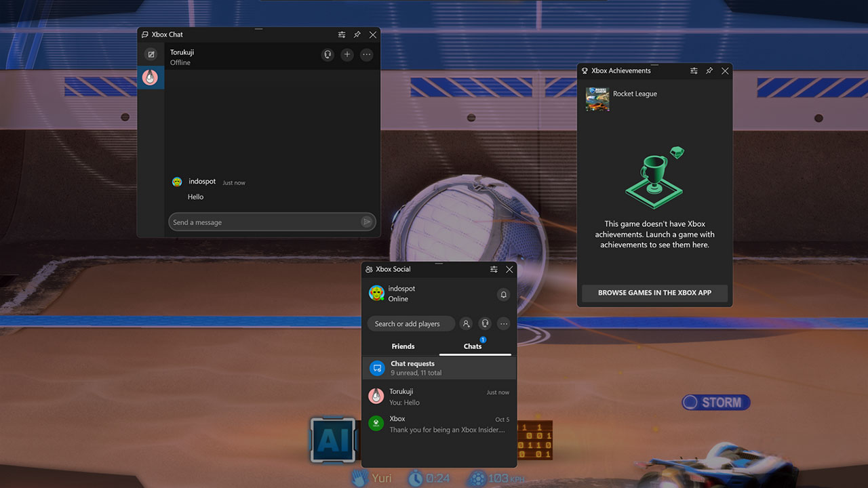Click the Rocket League title text
Screen dimensions: 868x488
tap(635, 94)
